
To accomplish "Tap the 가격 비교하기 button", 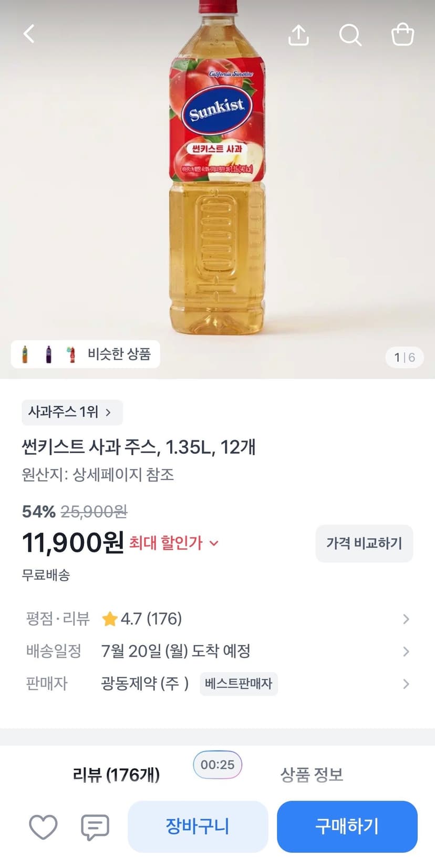I will pyautogui.click(x=364, y=543).
